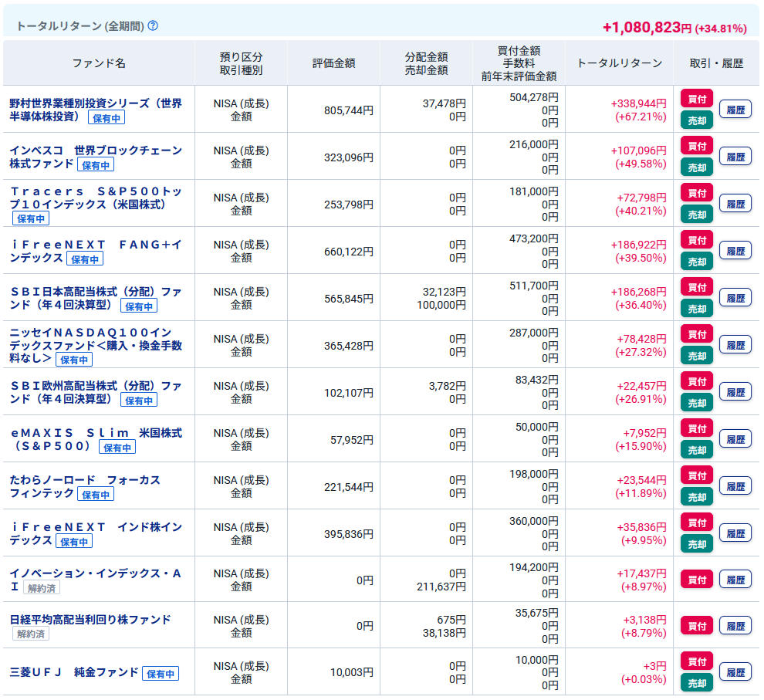
Task: Click 売却 for 三菱UFJ 純金ファンド
Action: 697,683
